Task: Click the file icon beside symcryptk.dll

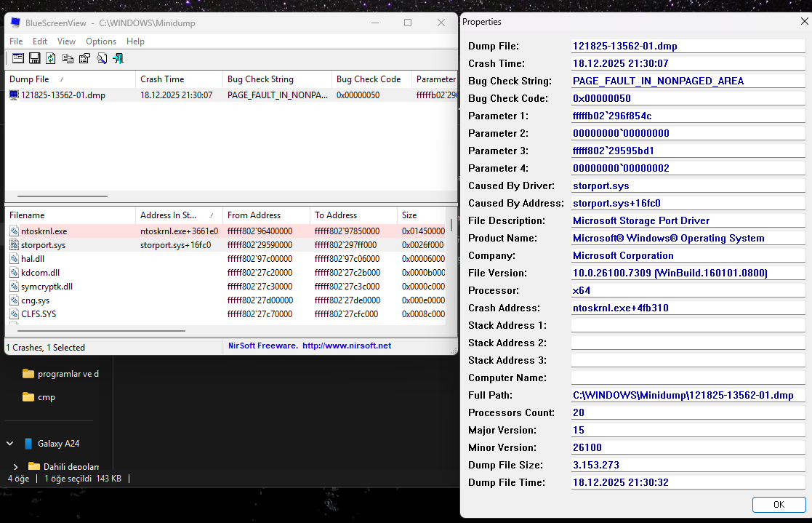Action: (14, 287)
